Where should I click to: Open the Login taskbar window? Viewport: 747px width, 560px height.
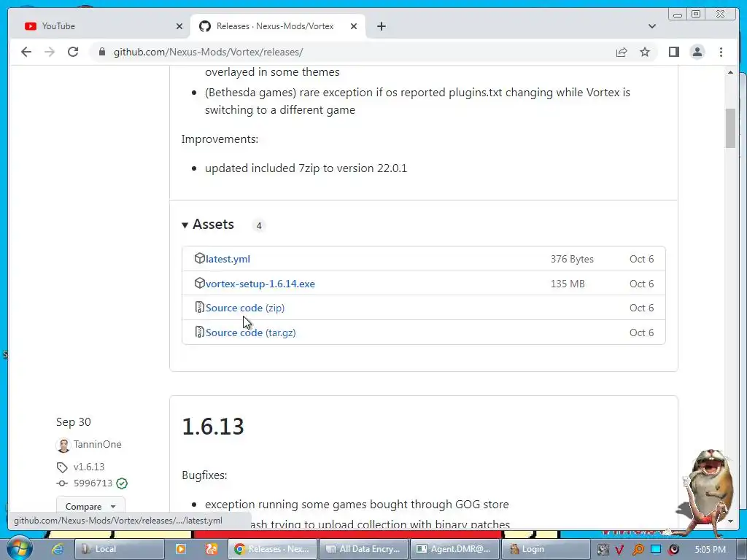(546, 549)
